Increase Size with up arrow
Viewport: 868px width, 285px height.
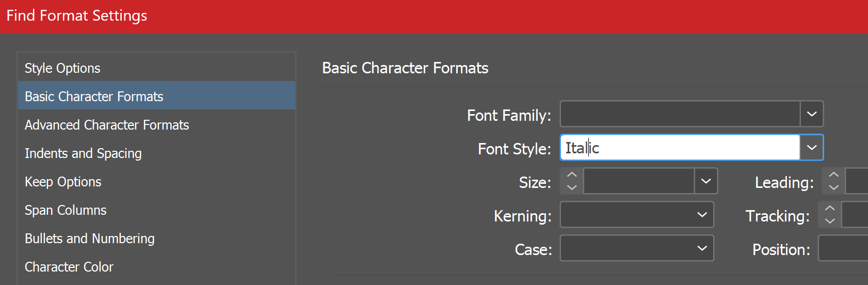pyautogui.click(x=572, y=175)
